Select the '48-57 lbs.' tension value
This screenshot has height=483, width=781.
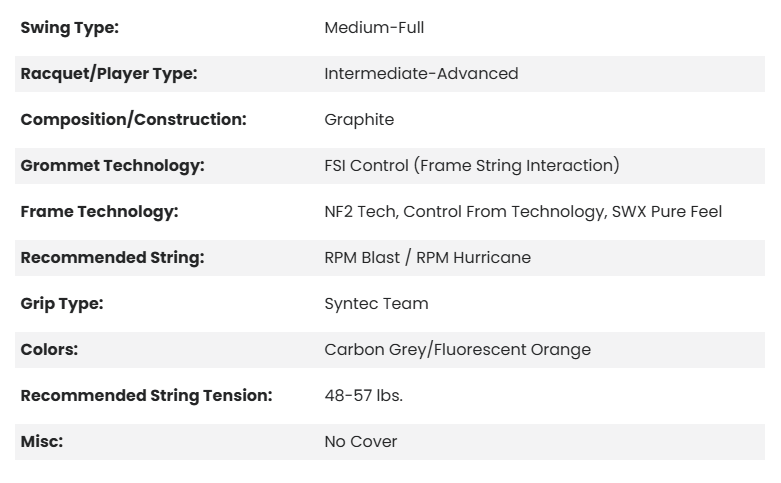coord(363,396)
